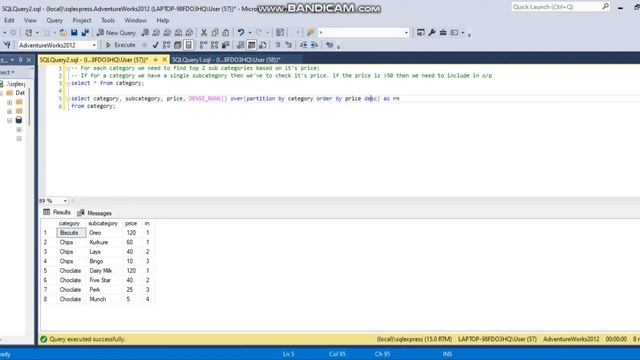Collapse the code outline at line 5

point(68,99)
